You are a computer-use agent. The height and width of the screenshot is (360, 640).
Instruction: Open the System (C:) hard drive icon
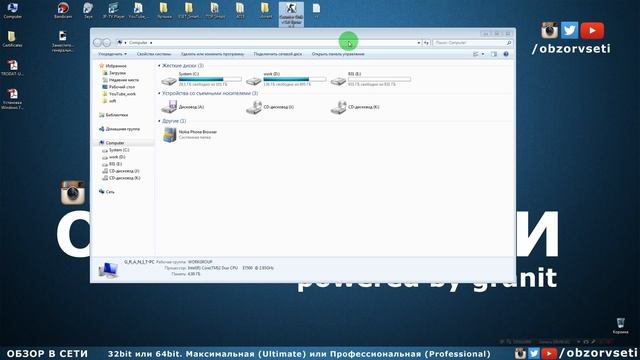(x=169, y=80)
